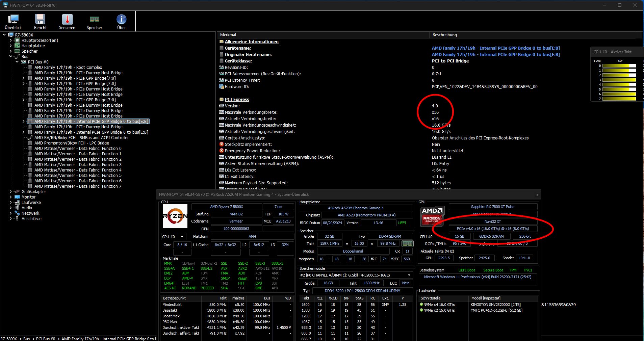Screen dimensions: 644x341
Task: Click the Core 7 clock bar
Action: click(x=619, y=99)
